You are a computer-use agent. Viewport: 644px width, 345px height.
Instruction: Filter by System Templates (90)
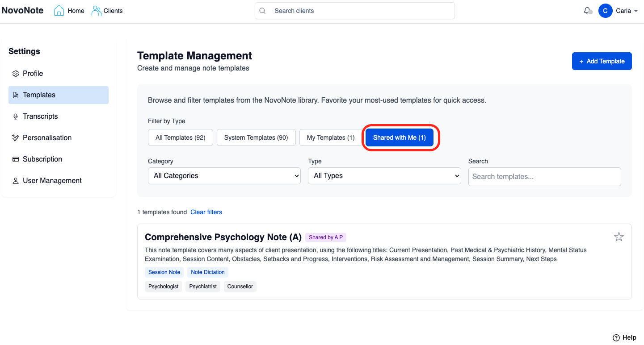[256, 138]
